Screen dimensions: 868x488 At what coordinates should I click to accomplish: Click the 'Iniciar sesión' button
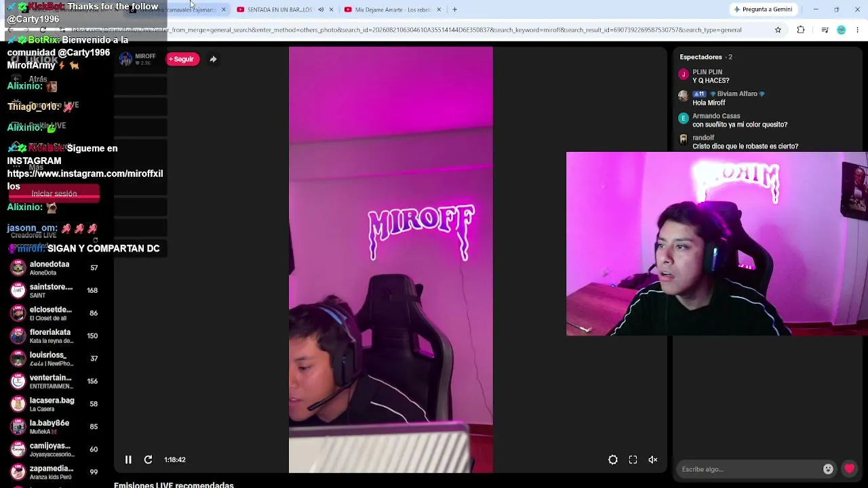[54, 194]
